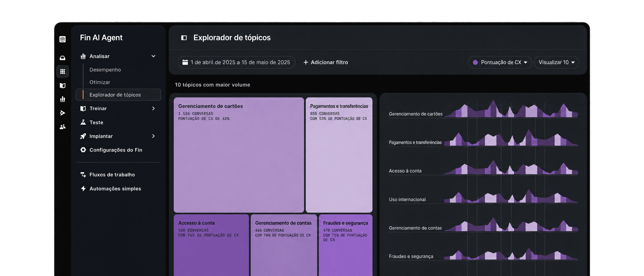644x276 pixels.
Task: Select the Accesso à conta treemap tile
Action: pos(211,245)
